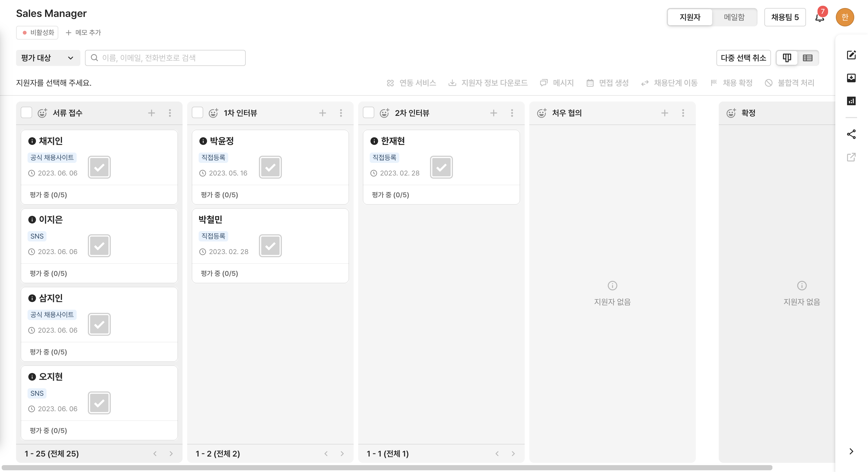Select all applicants in 2차 인터뷰 column
Screen dimensions: 868x472
click(x=369, y=112)
